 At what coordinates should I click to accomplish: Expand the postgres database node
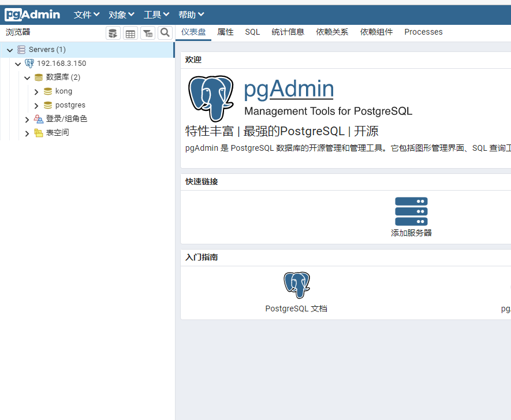(x=36, y=105)
